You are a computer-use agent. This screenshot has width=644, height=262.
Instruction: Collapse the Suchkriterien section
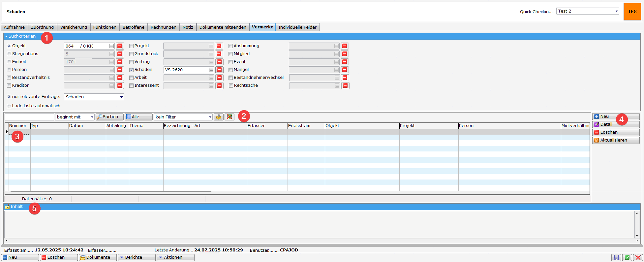[x=7, y=36]
